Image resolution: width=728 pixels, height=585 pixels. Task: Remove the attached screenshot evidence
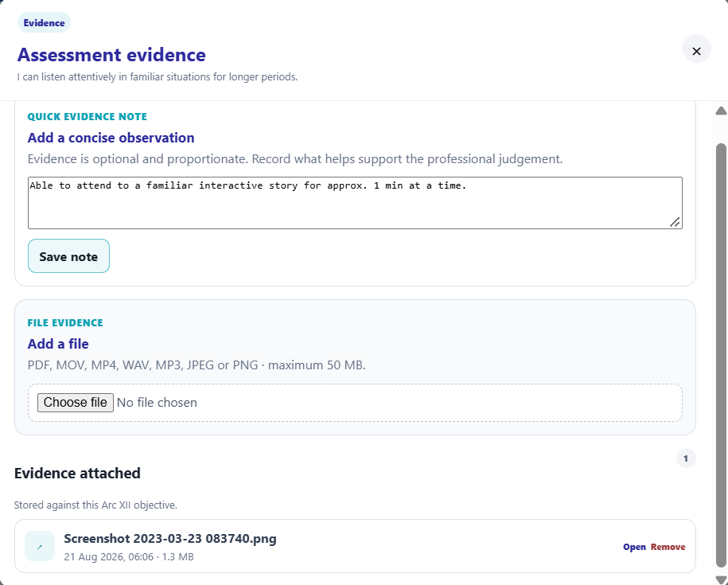tap(668, 547)
